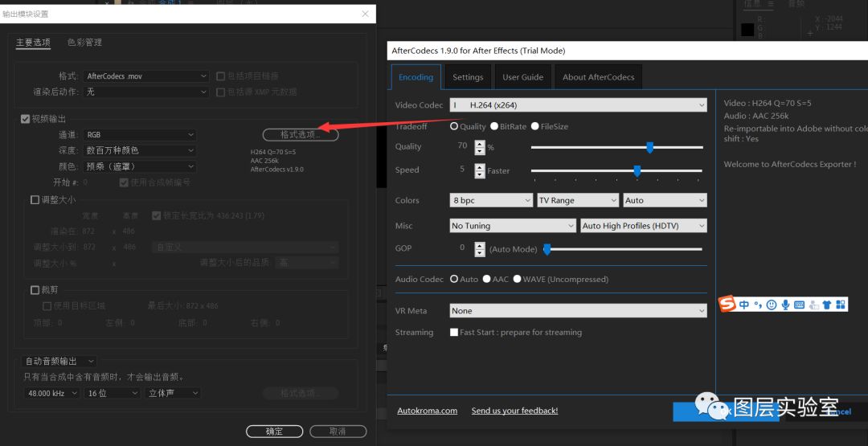Viewport: 868px width, 446px height.
Task: Start voice input with microphone icon
Action: coord(785,305)
